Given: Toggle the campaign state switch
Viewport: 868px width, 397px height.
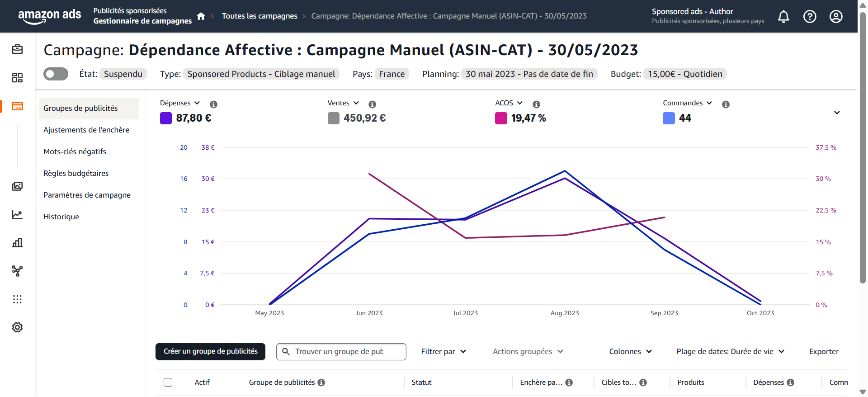Looking at the screenshot, I should [56, 74].
